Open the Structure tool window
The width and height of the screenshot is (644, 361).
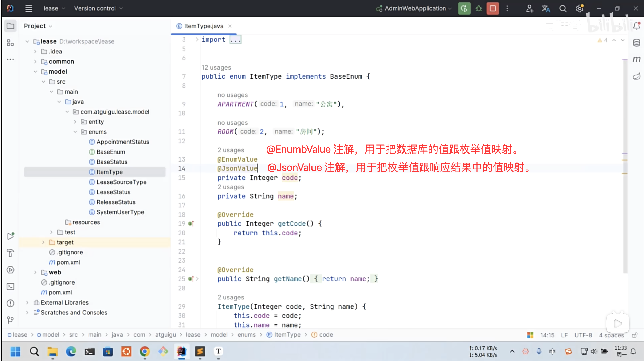pos(10,43)
